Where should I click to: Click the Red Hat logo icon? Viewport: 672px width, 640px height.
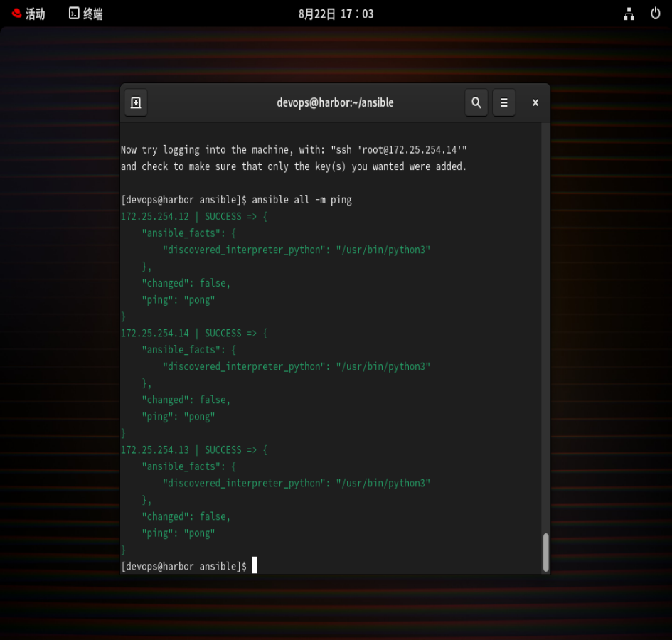click(x=17, y=14)
